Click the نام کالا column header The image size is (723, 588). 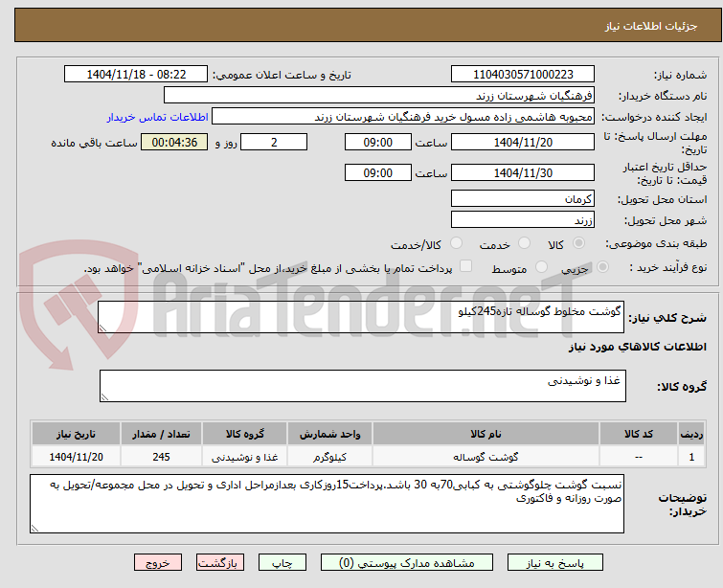pos(486,434)
